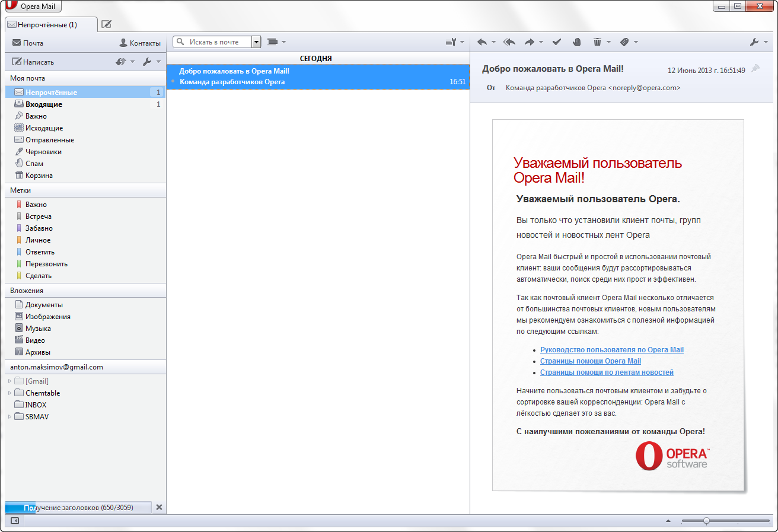Open Страницы помощи по лентам новостей link

click(x=607, y=372)
